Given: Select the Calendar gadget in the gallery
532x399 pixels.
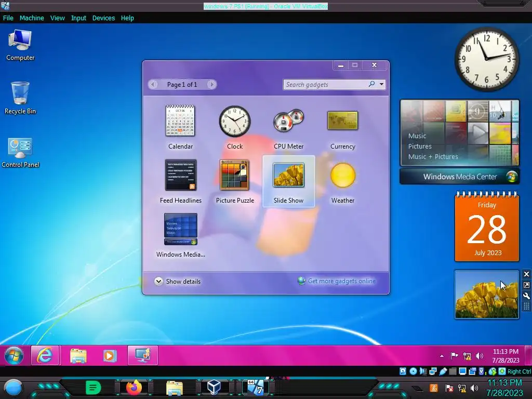Looking at the screenshot, I should tap(180, 127).
